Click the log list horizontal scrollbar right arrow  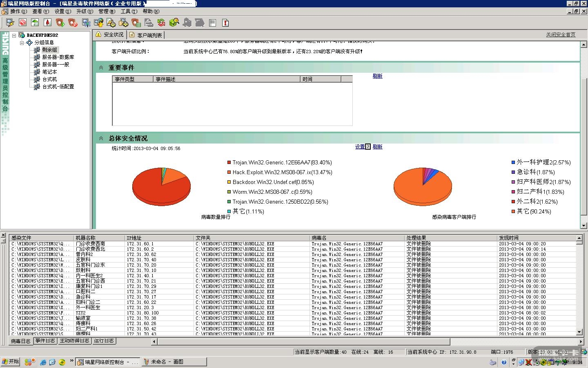pos(581,341)
